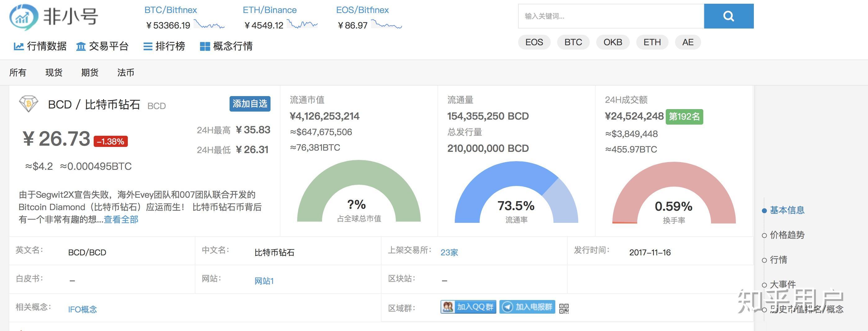Click the ≈455.97BTC volume text
The width and height of the screenshot is (868, 331).
coord(631,149)
